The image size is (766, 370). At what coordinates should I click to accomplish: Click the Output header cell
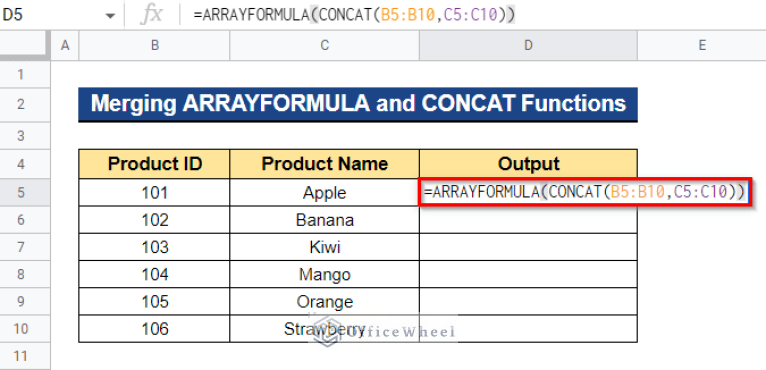pos(528,164)
